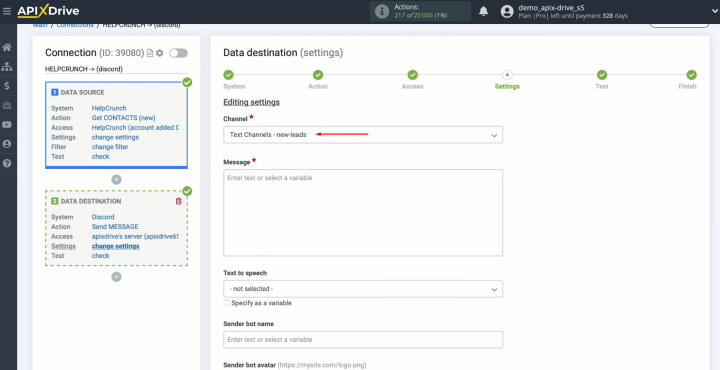Open notifications bell
This screenshot has width=720, height=370.
[x=484, y=11]
